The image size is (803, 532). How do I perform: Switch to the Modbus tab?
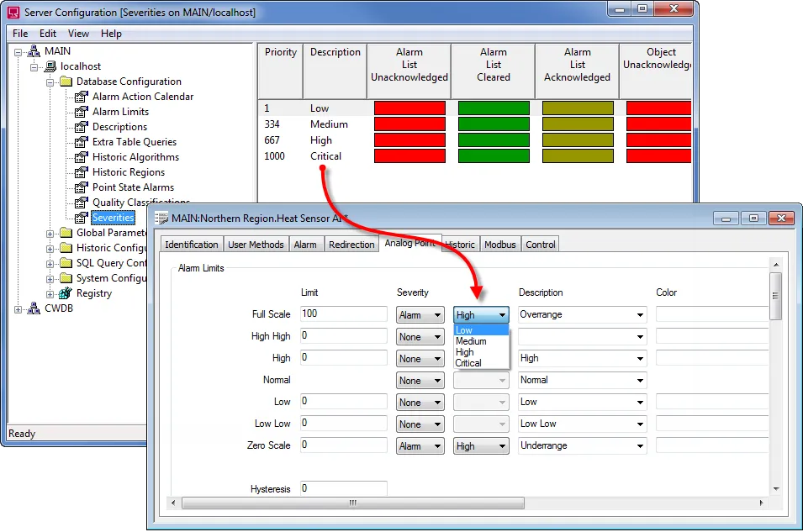click(x=500, y=244)
